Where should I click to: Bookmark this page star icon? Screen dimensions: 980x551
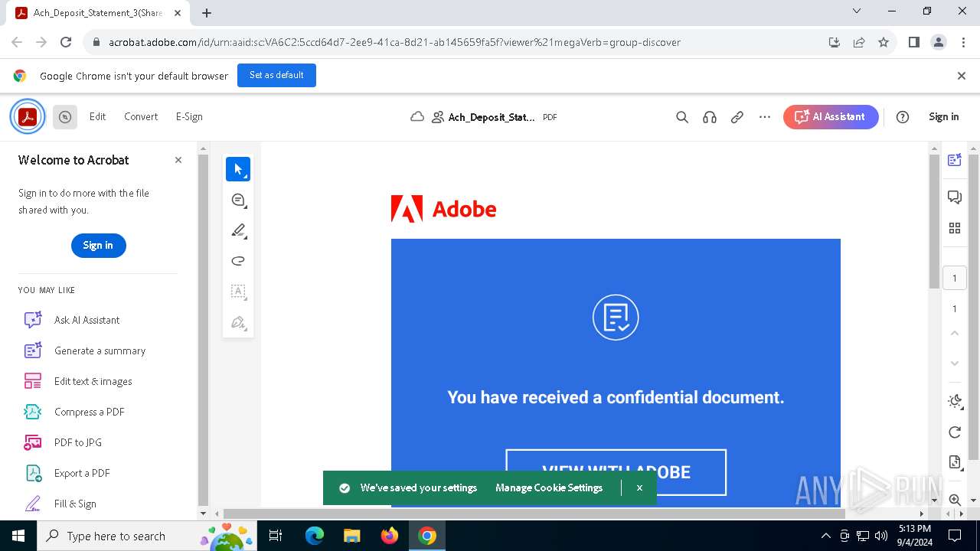[884, 43]
